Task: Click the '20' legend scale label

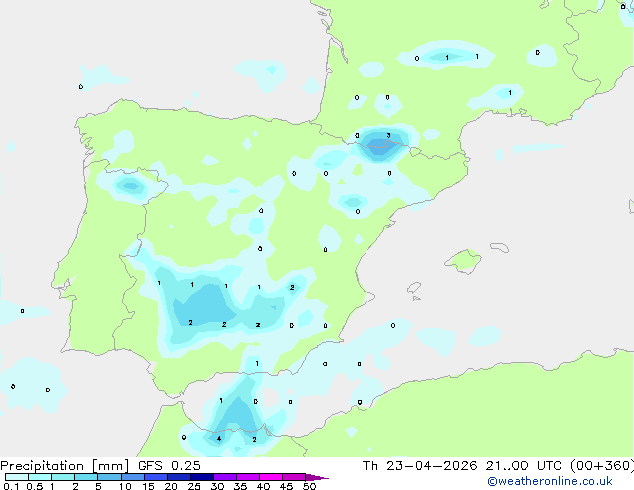Action: [171, 486]
